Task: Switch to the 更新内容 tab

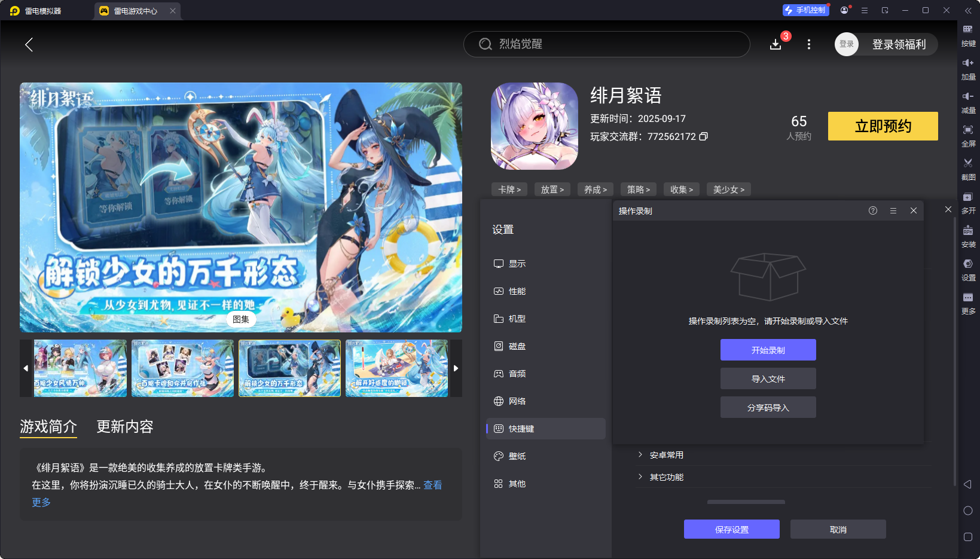Action: click(x=124, y=427)
